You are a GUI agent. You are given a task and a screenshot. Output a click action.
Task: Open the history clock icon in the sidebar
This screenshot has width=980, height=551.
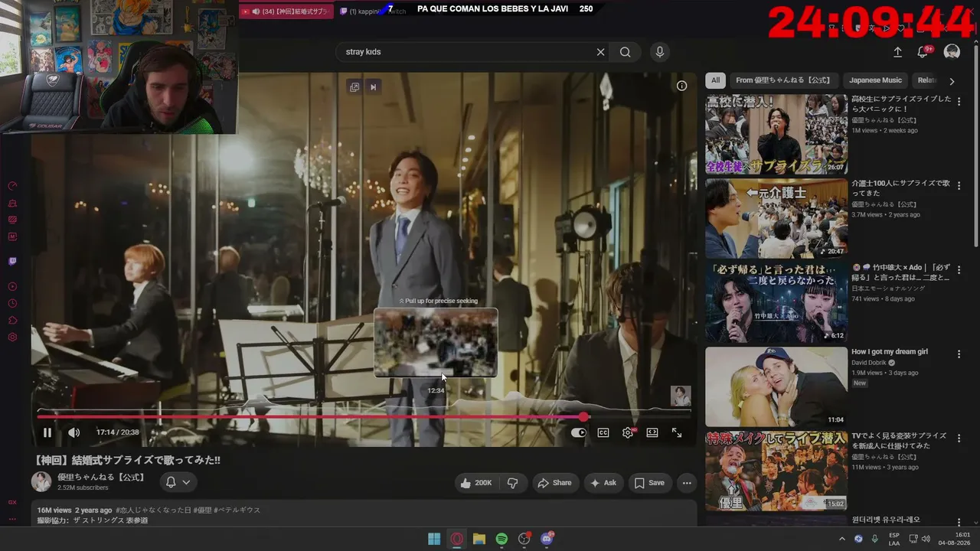pyautogui.click(x=12, y=304)
